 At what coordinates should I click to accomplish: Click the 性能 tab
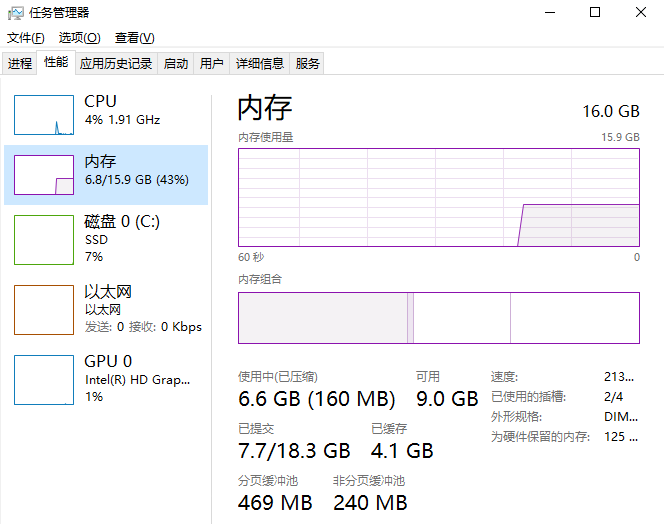[x=56, y=63]
